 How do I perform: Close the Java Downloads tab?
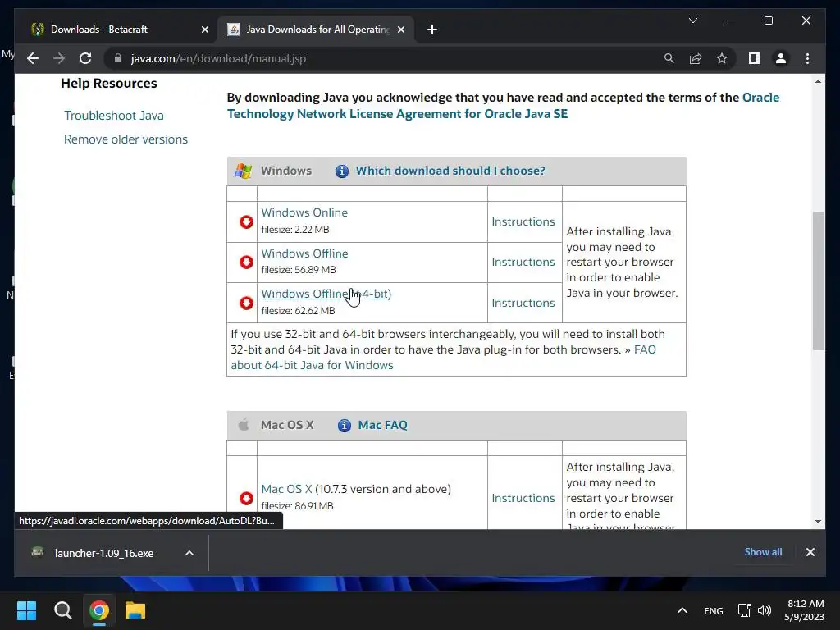pos(400,30)
